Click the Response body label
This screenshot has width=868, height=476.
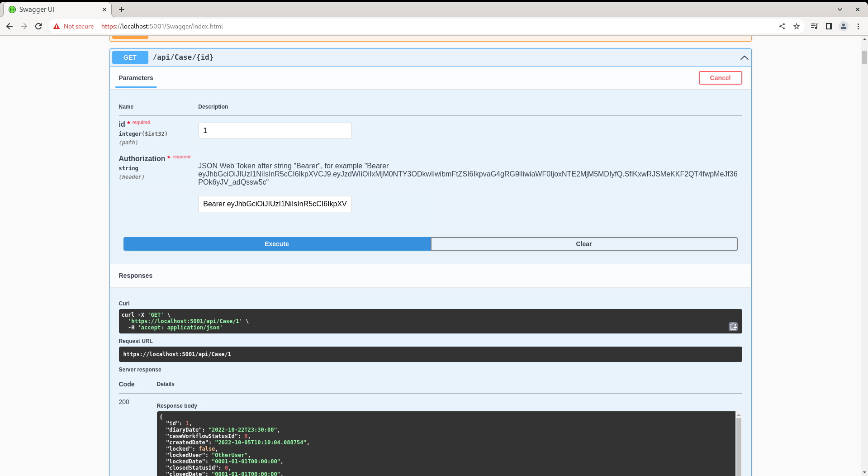(177, 406)
